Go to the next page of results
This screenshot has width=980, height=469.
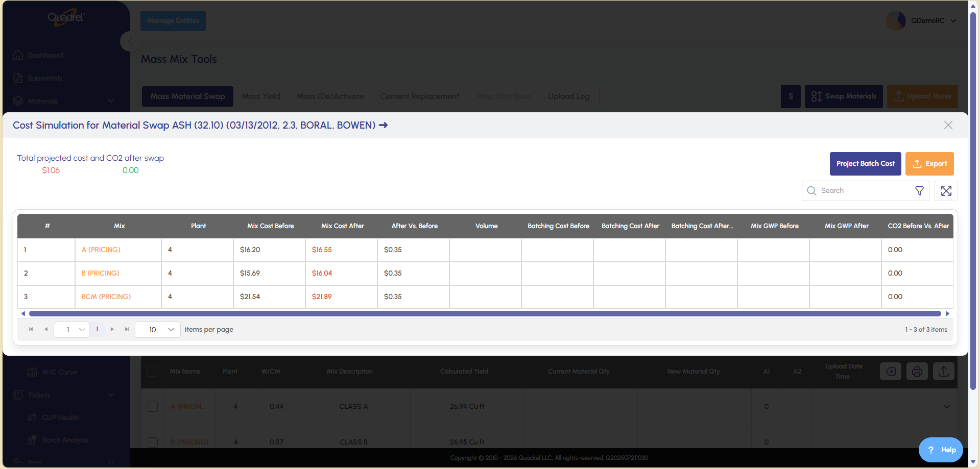click(x=112, y=330)
